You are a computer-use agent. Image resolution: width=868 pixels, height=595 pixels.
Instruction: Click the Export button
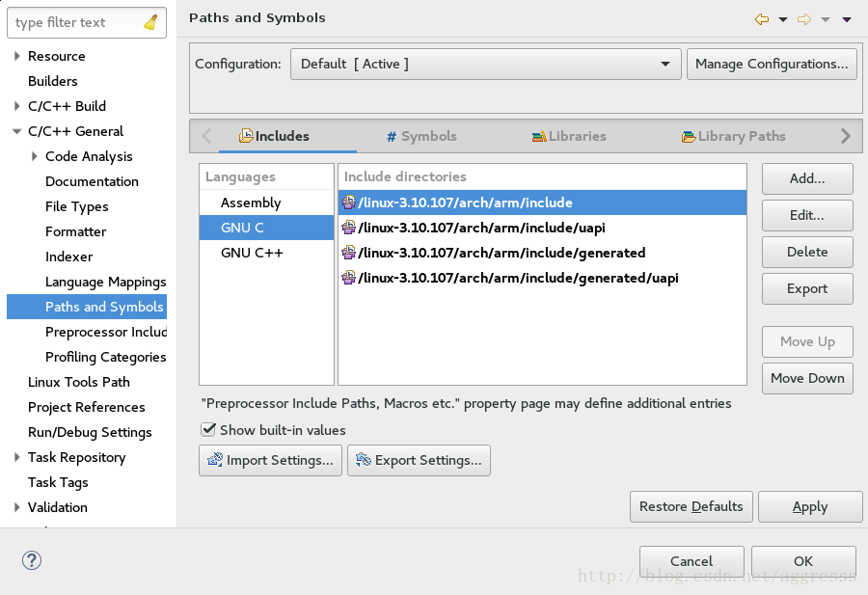807,289
